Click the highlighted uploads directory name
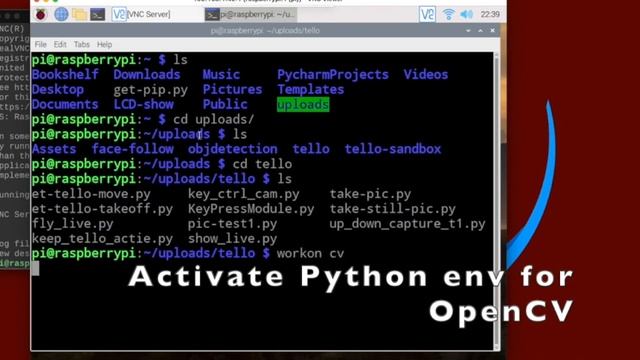640x360 pixels. click(303, 104)
